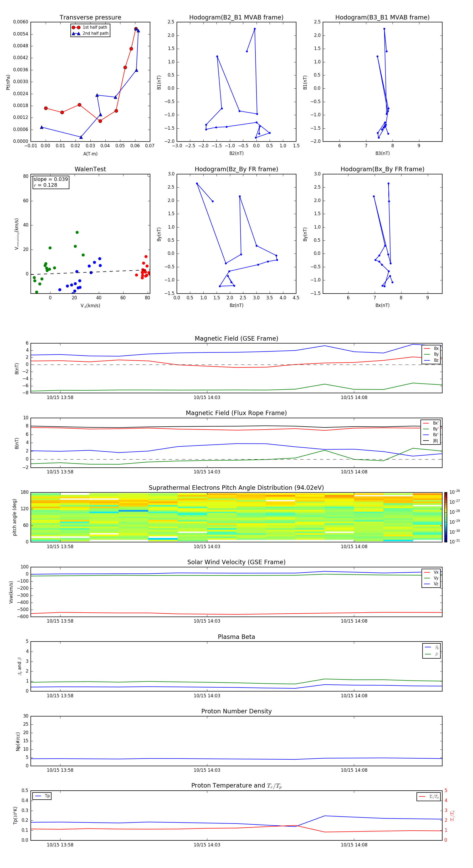Click 'A(T·m)' x-axis label

[x=90, y=154]
